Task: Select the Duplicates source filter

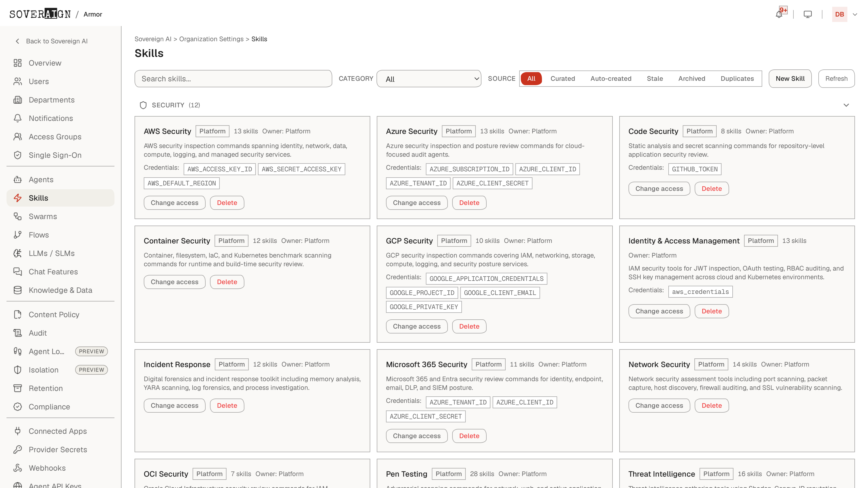Action: coord(737,78)
